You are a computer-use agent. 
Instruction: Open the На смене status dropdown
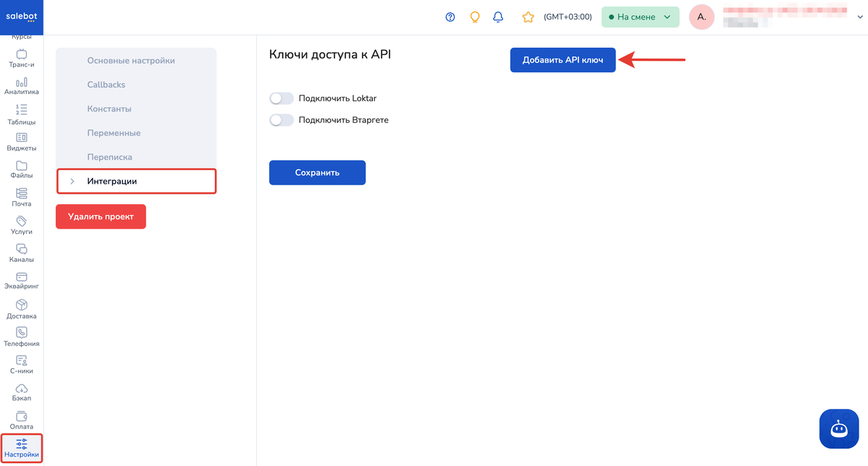click(641, 17)
